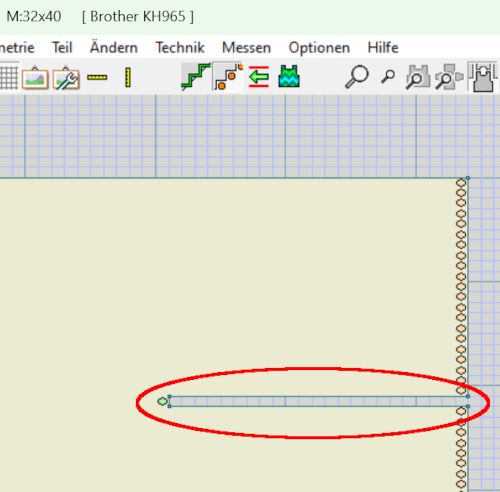Select the horizontal yellow ruler tool
This screenshot has height=492, width=500.
[97, 77]
